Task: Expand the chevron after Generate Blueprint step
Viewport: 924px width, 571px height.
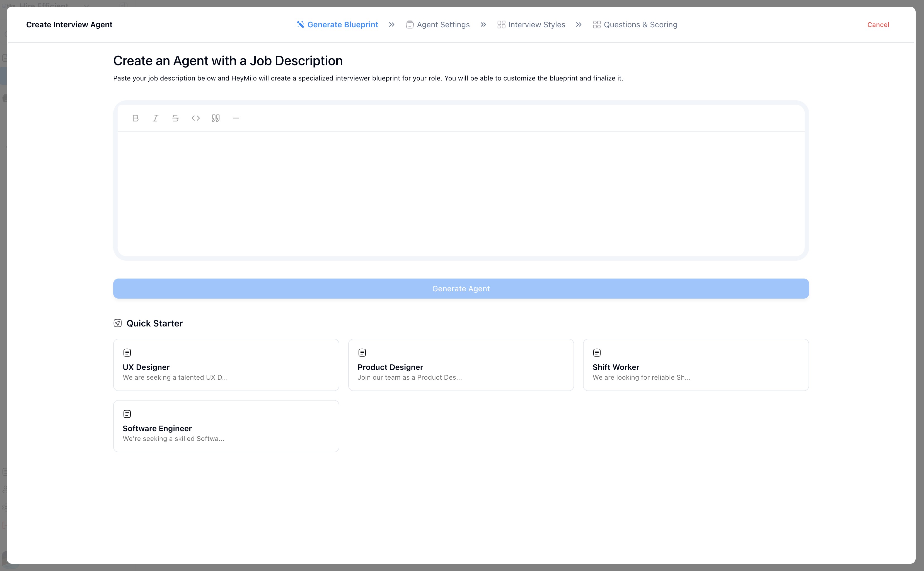Action: [x=391, y=25]
